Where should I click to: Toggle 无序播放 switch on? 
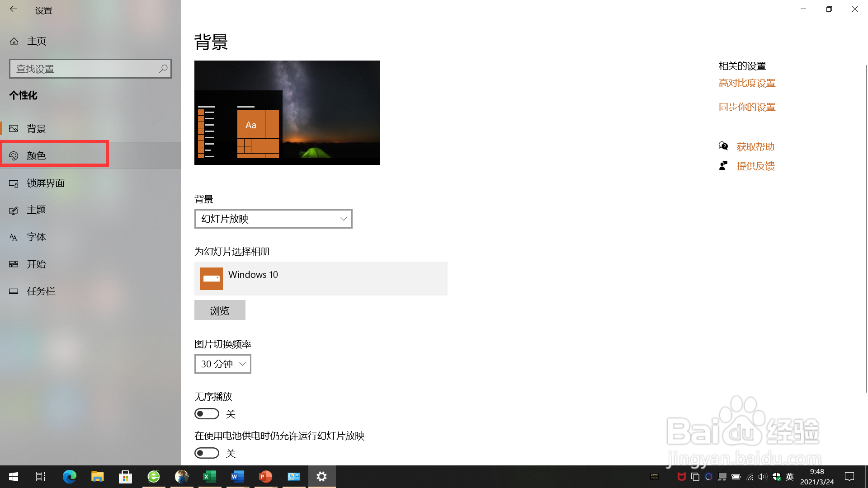(207, 413)
